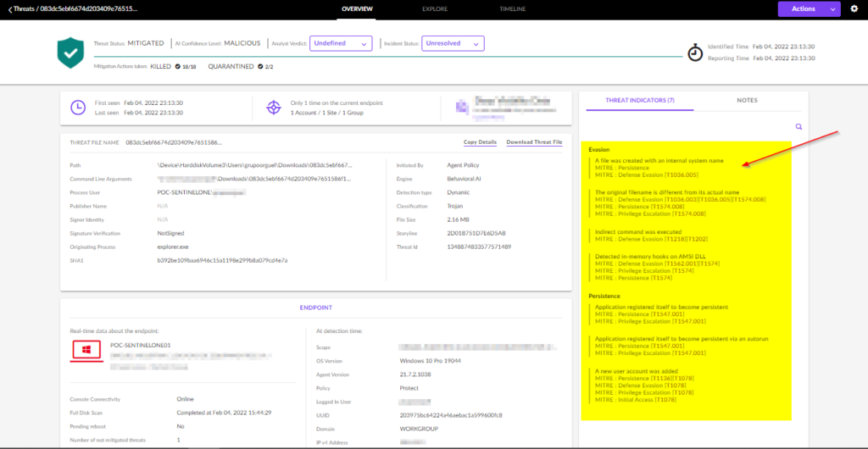Click the Trojan classification value
The image size is (868, 449).
tap(455, 206)
